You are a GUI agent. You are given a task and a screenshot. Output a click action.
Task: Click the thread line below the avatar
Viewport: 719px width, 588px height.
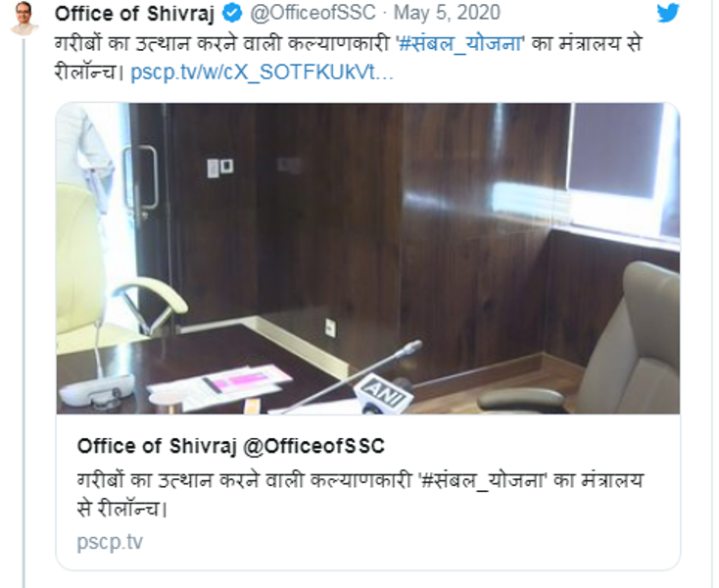24,314
